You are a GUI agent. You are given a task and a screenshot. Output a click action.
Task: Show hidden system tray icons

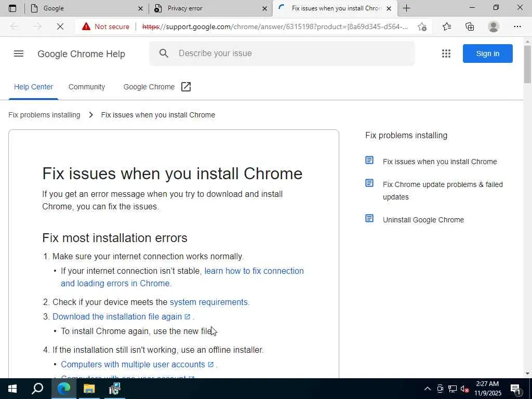coord(428,389)
